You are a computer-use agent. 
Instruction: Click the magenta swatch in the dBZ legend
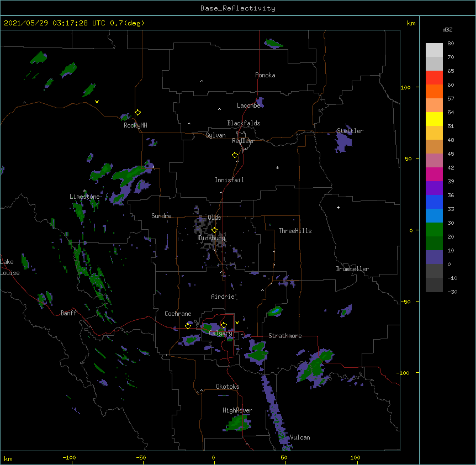click(x=434, y=174)
